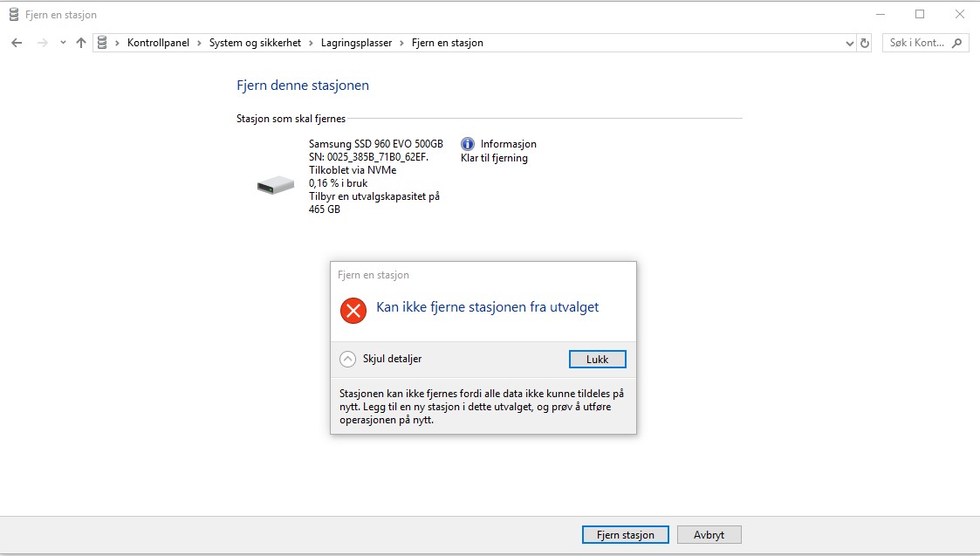Click 'Tilkoblet via NVMe' text
This screenshot has width=980, height=556.
(353, 170)
